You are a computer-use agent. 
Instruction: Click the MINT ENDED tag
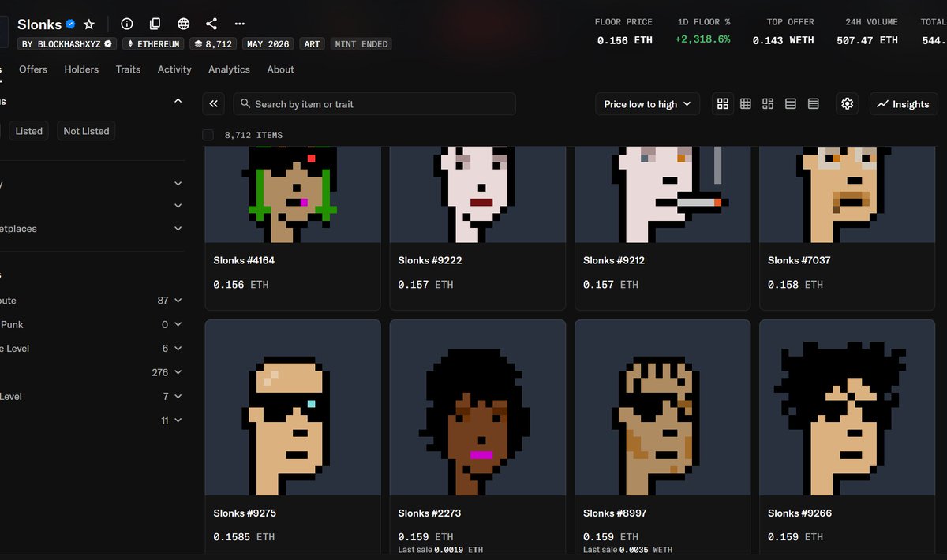pyautogui.click(x=361, y=44)
